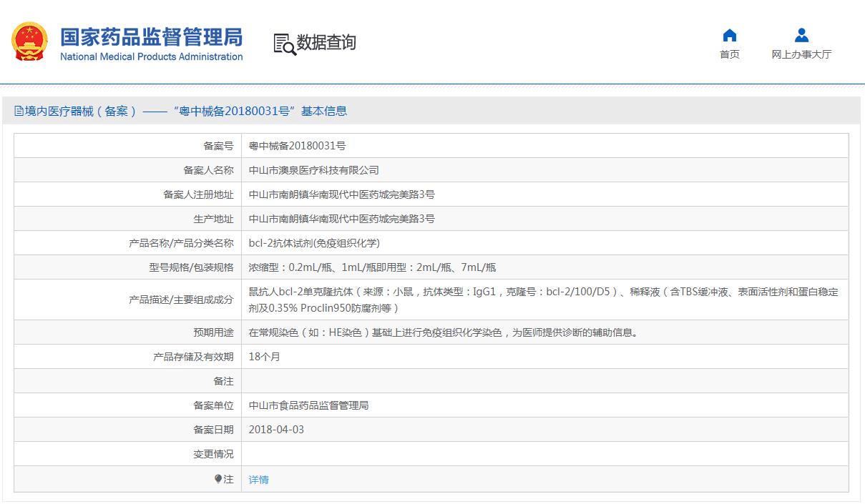Click the 备案人注册地址 label
Screen dimensions: 865x504
pos(198,194)
